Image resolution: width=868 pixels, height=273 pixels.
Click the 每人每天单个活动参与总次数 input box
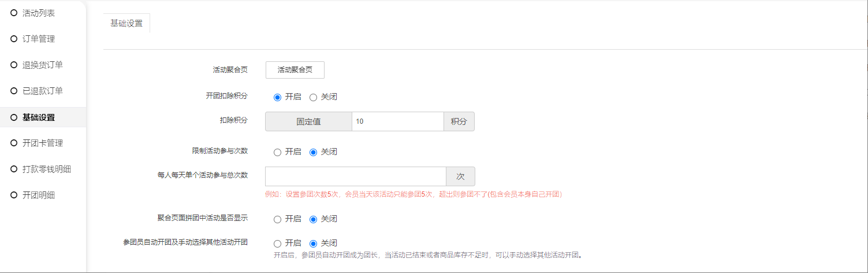coord(355,176)
